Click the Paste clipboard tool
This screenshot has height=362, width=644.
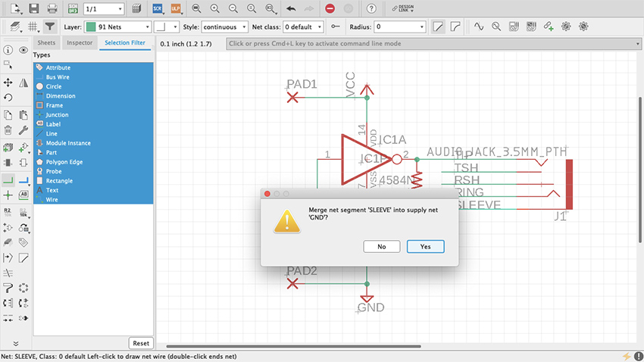tap(23, 115)
